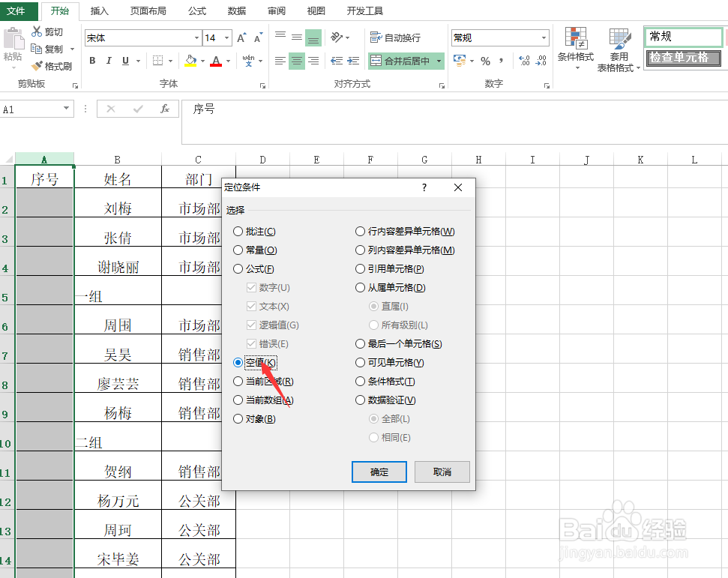The height and width of the screenshot is (578, 728).
Task: Click into the formula bar field
Action: coord(454,122)
